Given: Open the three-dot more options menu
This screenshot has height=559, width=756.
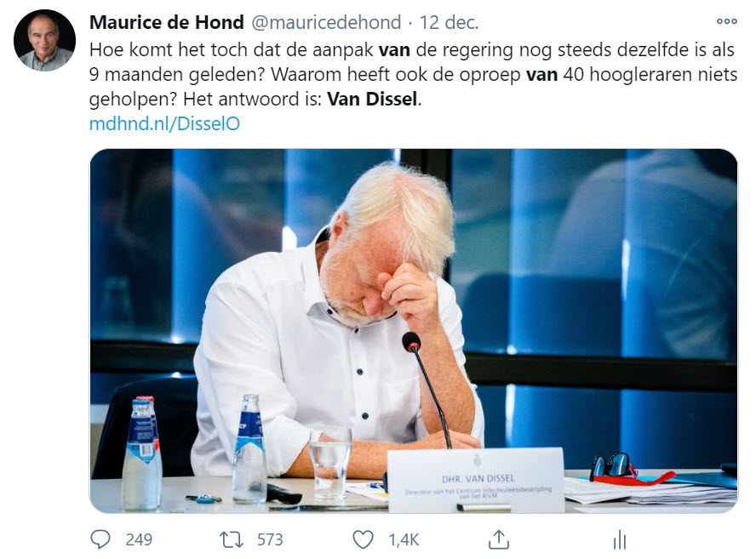Looking at the screenshot, I should (727, 21).
